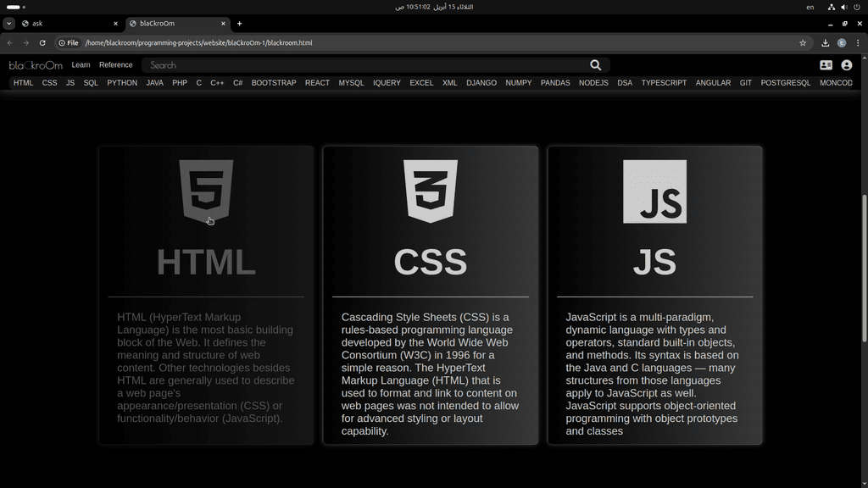Click the blaCkroOm site logo
This screenshot has width=868, height=488.
[36, 65]
